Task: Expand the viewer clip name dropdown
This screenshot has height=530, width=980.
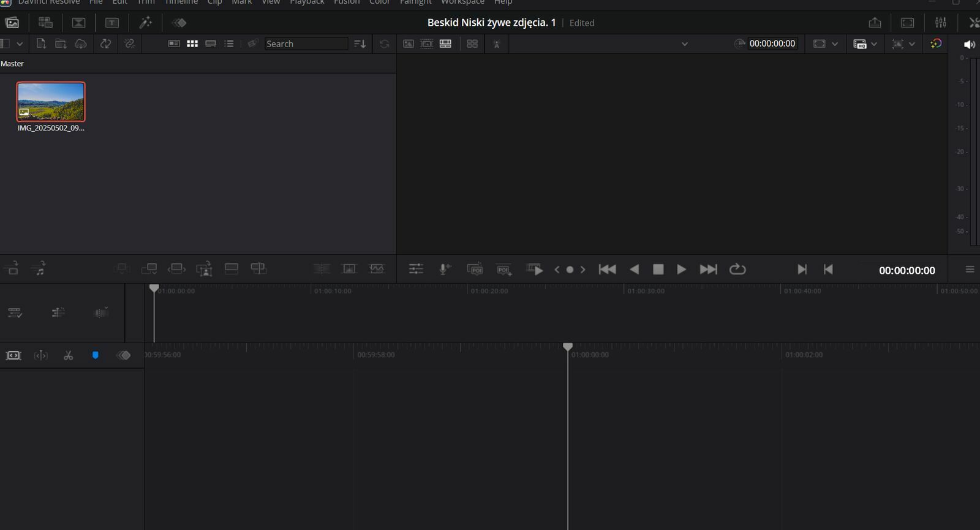Action: pyautogui.click(x=684, y=44)
